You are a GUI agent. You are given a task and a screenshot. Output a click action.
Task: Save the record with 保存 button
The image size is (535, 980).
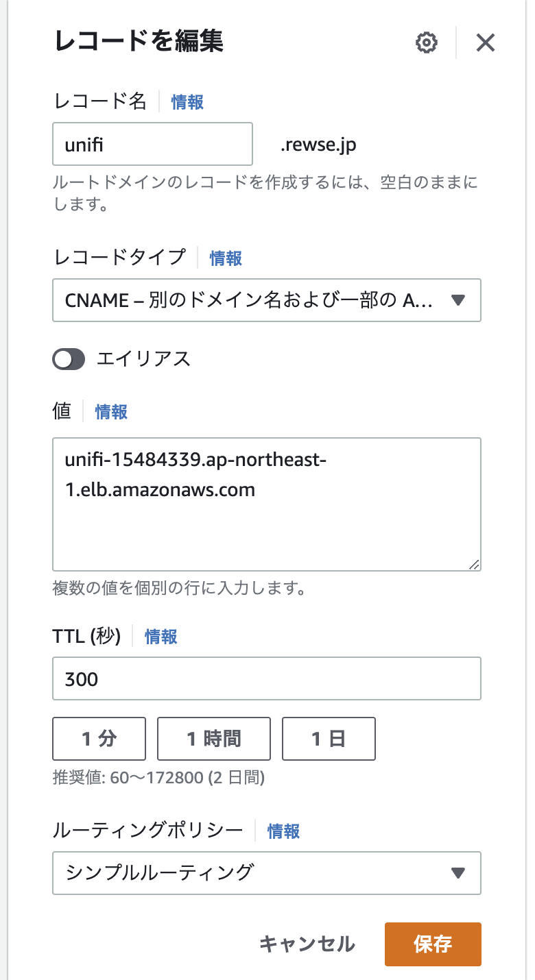(433, 944)
